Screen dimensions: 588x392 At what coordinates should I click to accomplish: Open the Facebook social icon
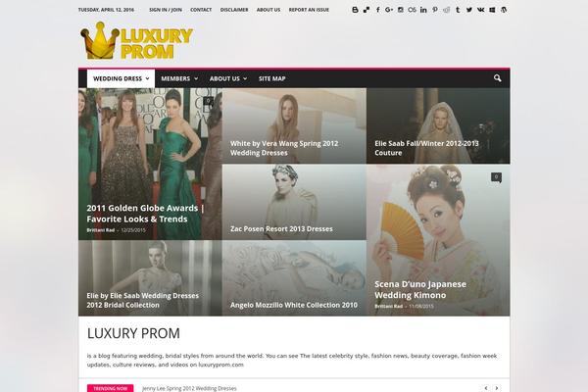click(377, 10)
